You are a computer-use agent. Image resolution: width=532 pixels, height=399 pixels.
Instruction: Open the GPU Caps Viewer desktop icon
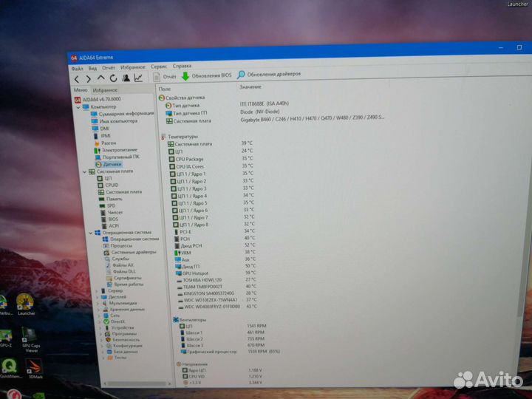pos(30,339)
